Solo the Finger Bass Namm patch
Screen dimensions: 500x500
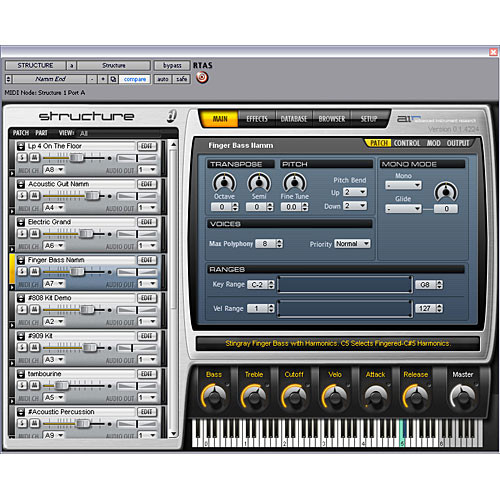(x=22, y=272)
